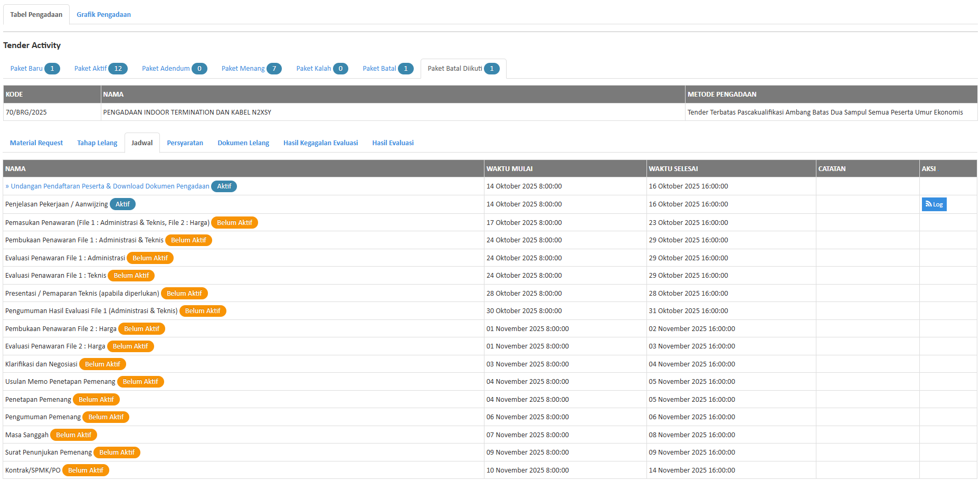Select the Jadwal tab

pos(142,143)
